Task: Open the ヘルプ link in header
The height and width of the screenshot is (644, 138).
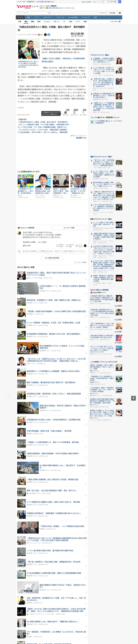Action: (94, 2)
